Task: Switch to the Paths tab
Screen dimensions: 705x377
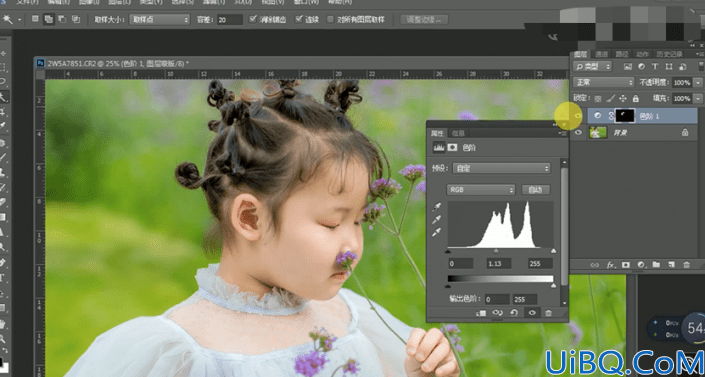Action: point(622,54)
